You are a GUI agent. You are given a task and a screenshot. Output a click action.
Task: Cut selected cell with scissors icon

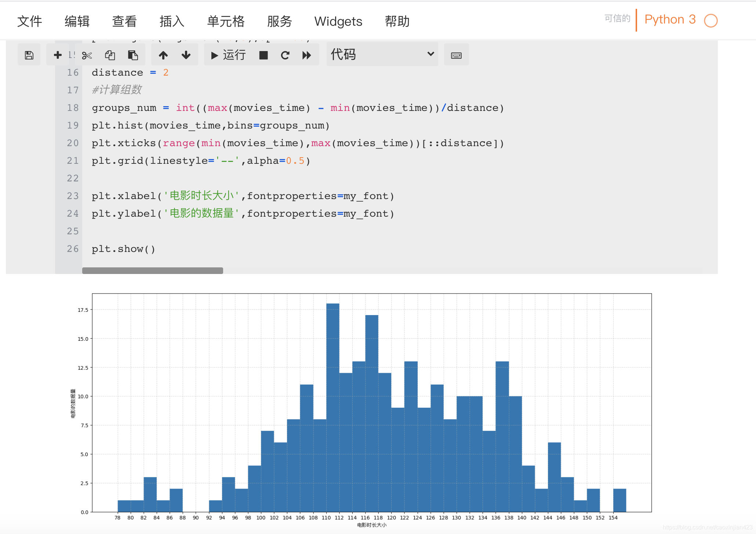pyautogui.click(x=87, y=55)
